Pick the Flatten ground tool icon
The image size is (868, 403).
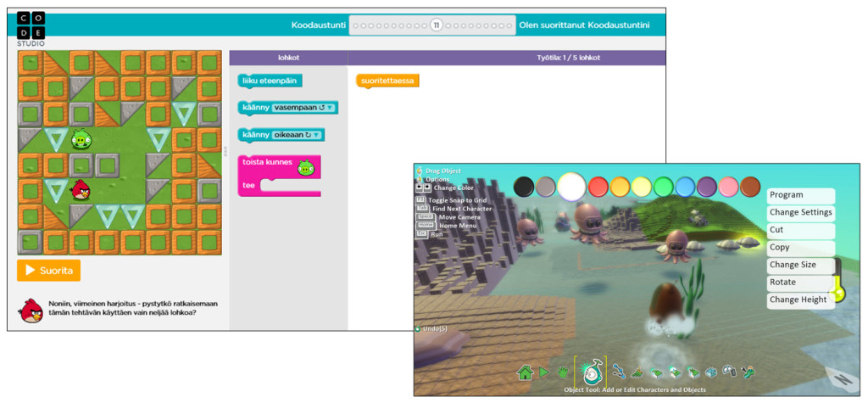coord(675,372)
